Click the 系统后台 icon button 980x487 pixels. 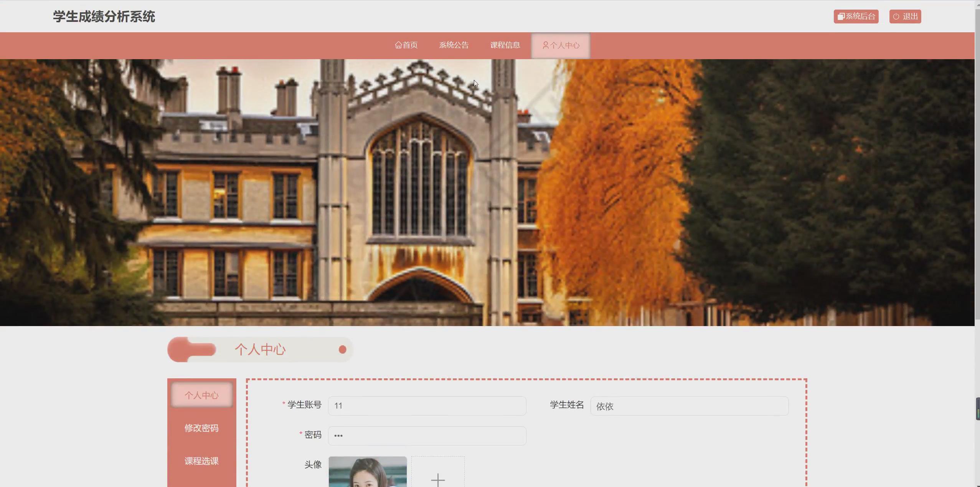(841, 17)
